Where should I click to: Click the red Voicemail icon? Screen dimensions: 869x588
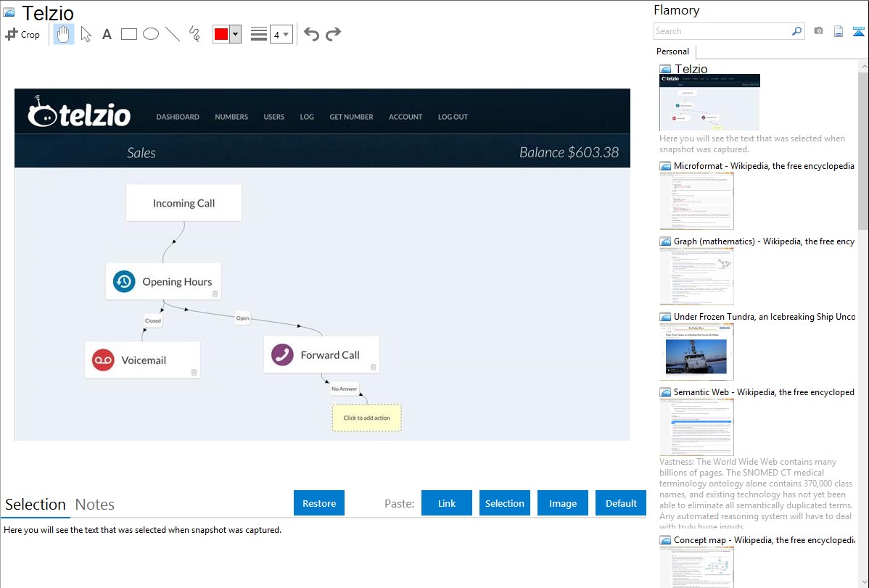click(103, 360)
